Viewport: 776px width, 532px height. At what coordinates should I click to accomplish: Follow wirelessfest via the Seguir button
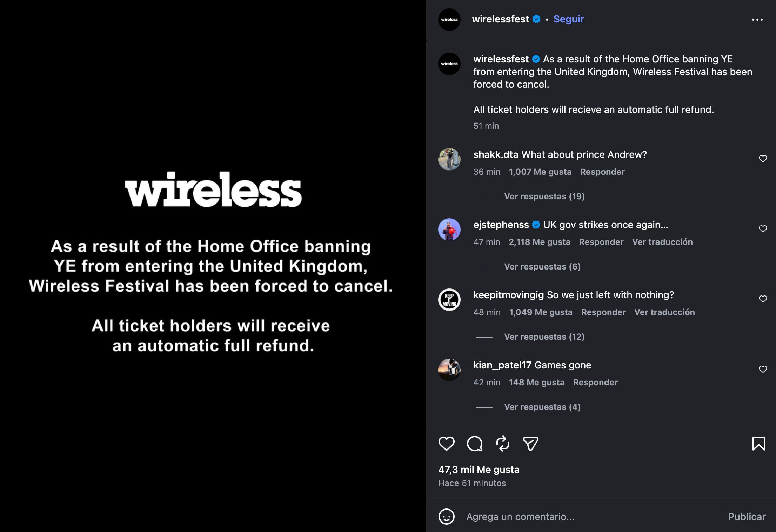point(568,19)
